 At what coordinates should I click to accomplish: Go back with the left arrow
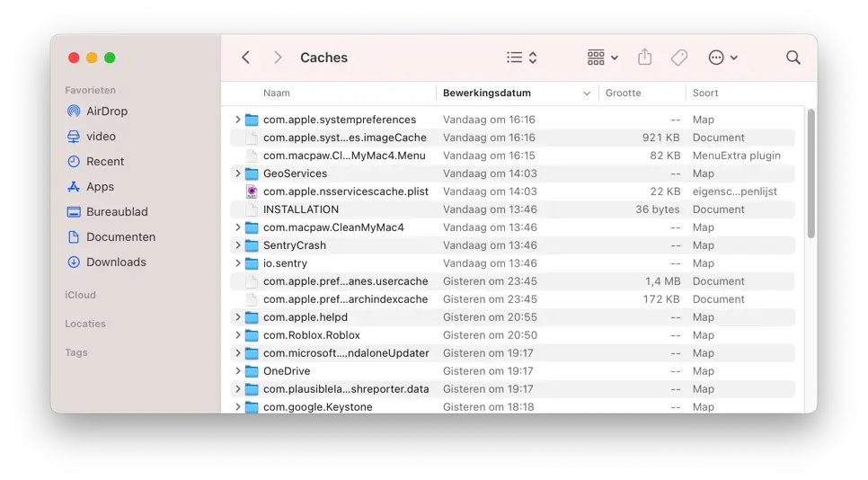coord(246,58)
